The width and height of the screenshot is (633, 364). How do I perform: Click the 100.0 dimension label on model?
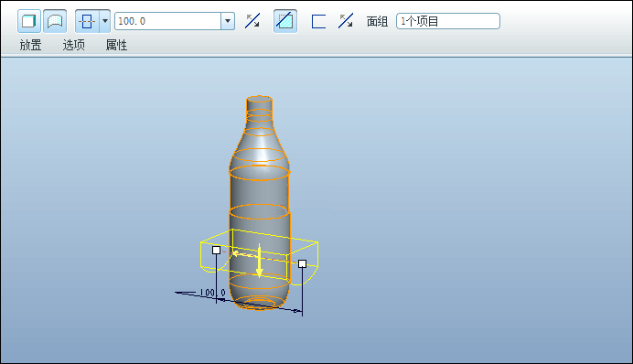tap(213, 293)
